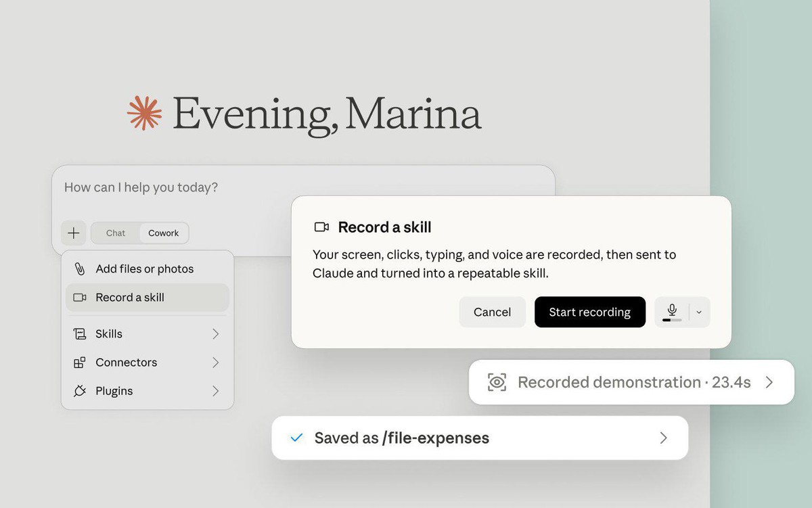Click the eye scan icon on Recorded demonstration

click(497, 382)
